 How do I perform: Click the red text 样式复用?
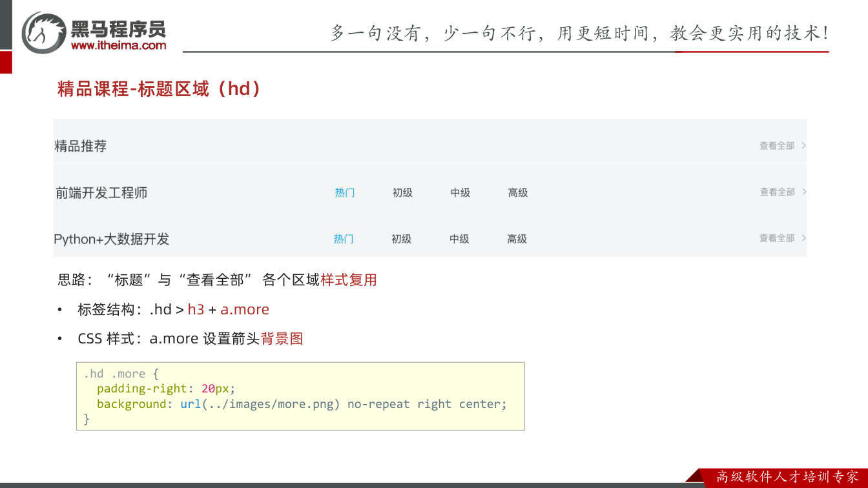point(349,280)
